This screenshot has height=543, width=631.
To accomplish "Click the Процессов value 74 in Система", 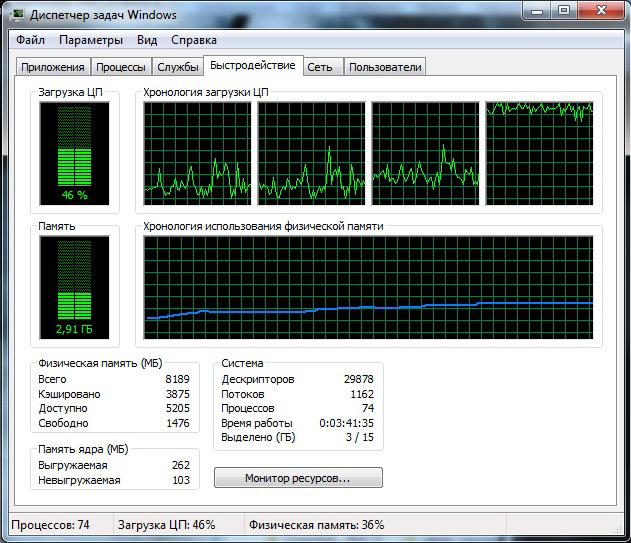I will [368, 408].
